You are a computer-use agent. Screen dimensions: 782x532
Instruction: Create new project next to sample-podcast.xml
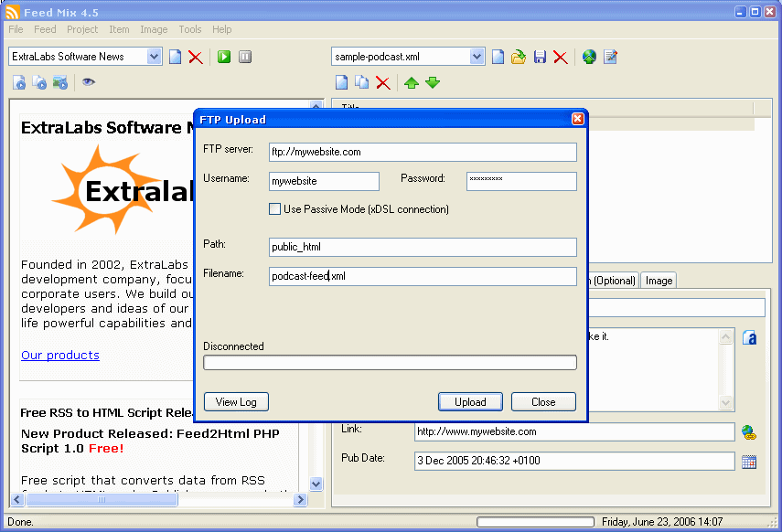coord(498,57)
